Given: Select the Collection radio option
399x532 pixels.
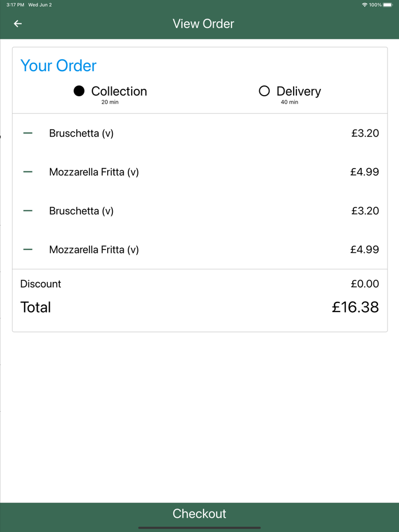Looking at the screenshot, I should [x=79, y=91].
